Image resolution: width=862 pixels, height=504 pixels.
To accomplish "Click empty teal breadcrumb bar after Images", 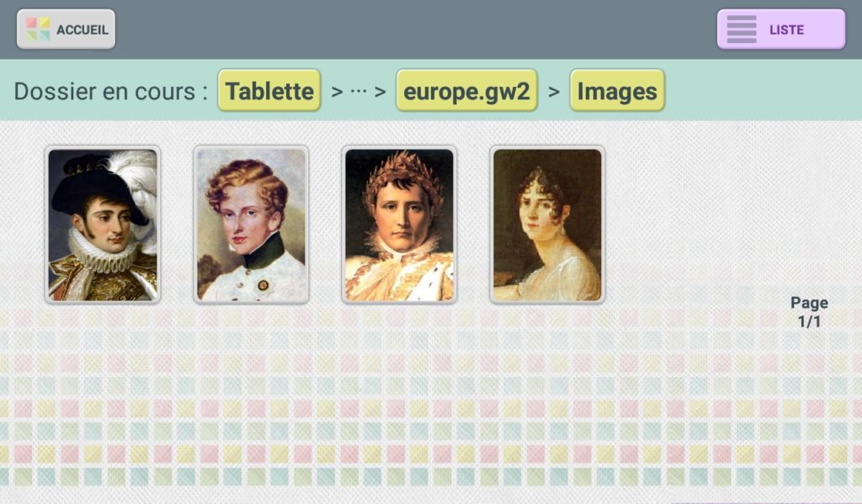I will click(x=764, y=91).
